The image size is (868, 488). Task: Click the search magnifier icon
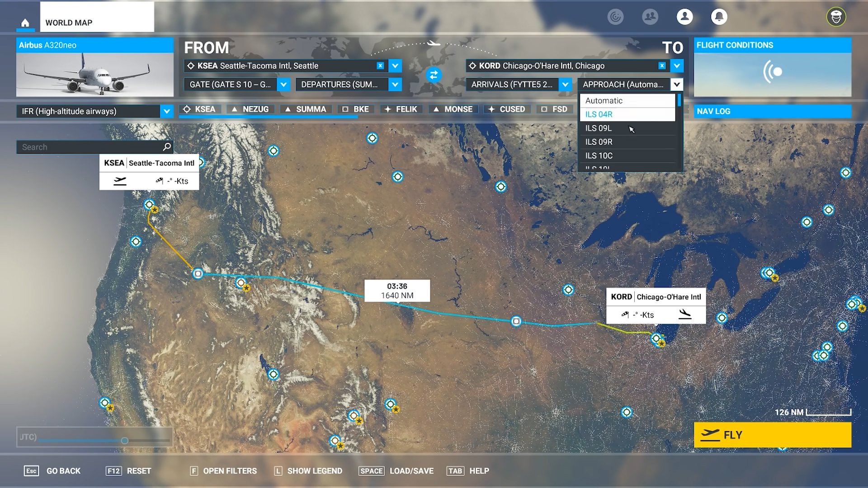click(x=167, y=146)
